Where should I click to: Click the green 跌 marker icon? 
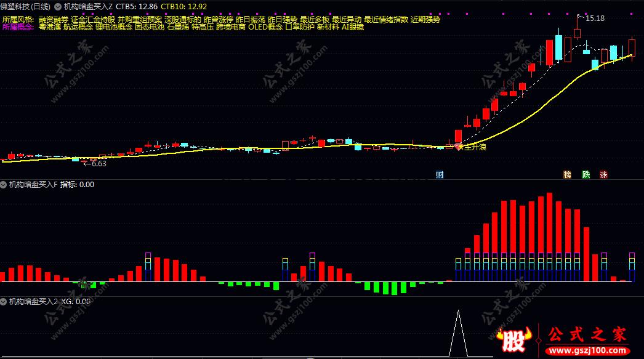tap(586, 174)
